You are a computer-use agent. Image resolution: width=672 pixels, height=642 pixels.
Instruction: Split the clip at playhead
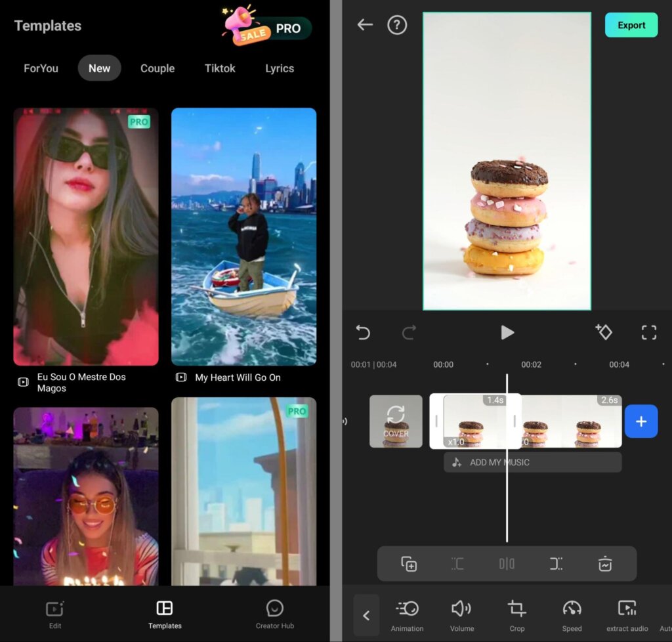click(x=507, y=564)
